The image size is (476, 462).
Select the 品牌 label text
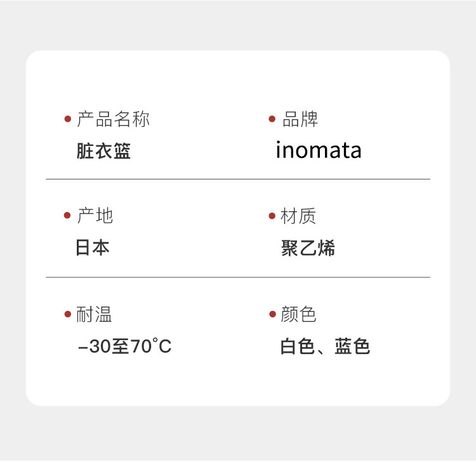click(x=300, y=119)
